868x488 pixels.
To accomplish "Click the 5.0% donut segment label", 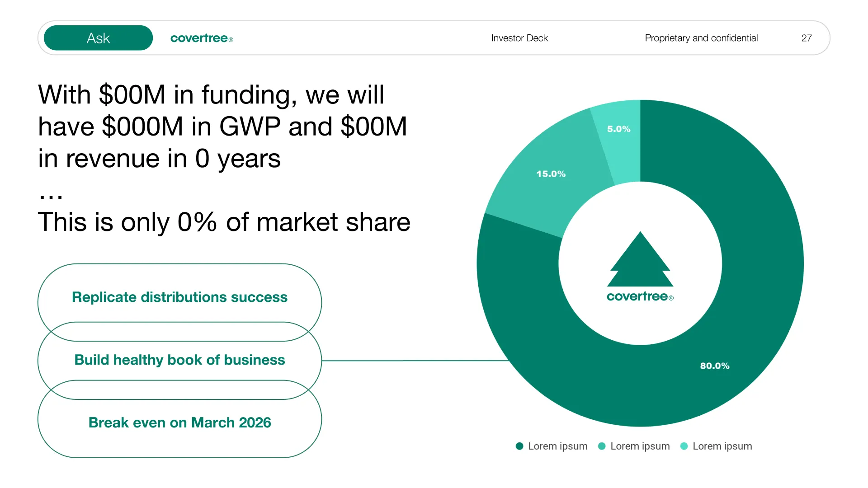I will (618, 129).
